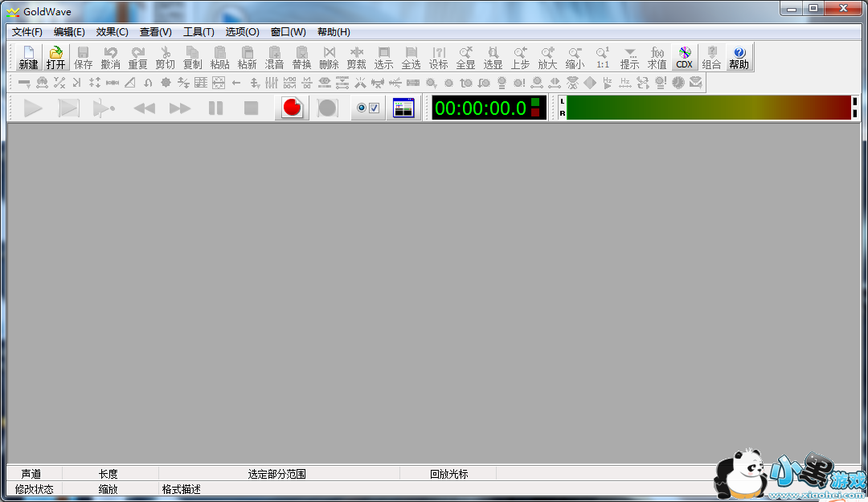This screenshot has width=868, height=502.
Task: Click the 帮助 (Help) question-mark icon
Action: (x=739, y=58)
